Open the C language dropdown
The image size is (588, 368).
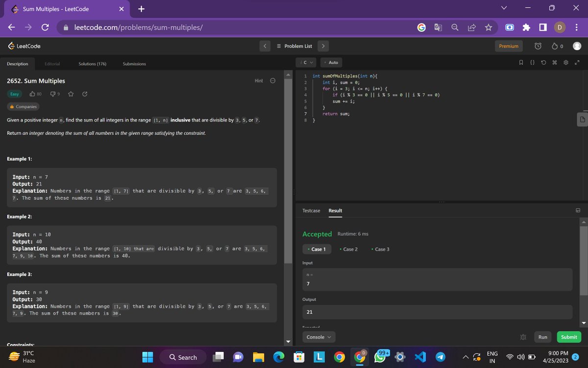tap(306, 62)
